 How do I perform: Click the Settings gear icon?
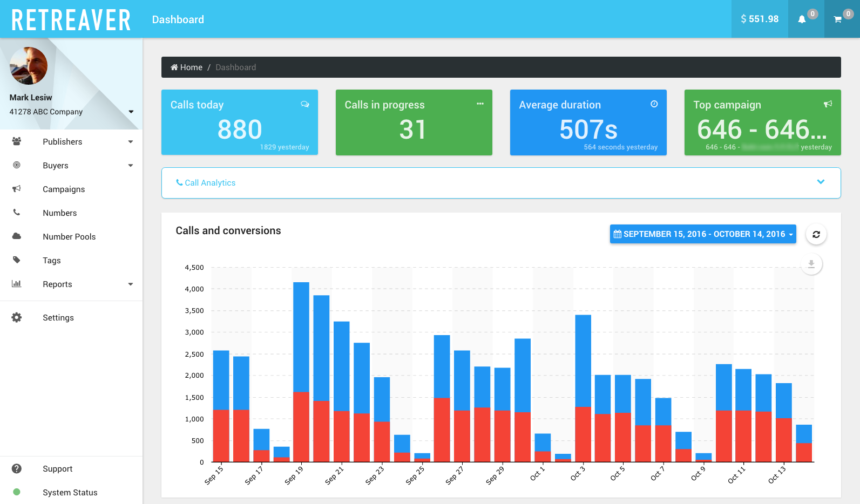tap(17, 317)
